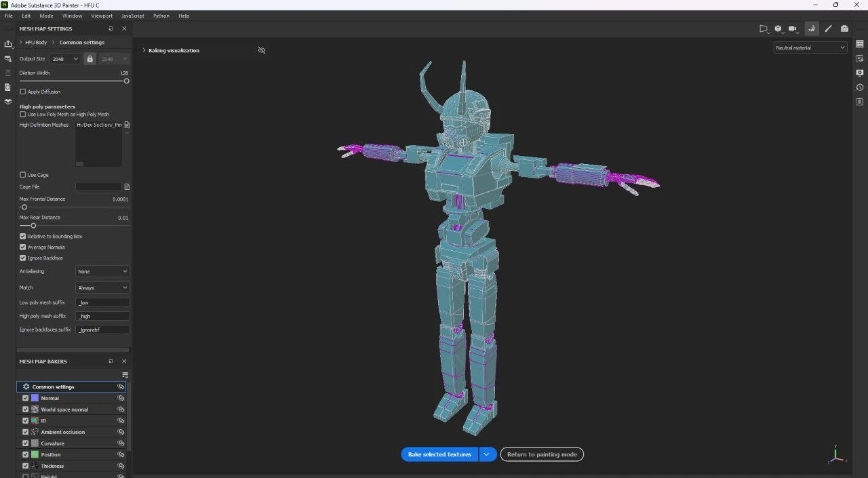Screen dimensions: 868x478
Task: Click the export upload icon in left sidebar
Action: [x=8, y=44]
